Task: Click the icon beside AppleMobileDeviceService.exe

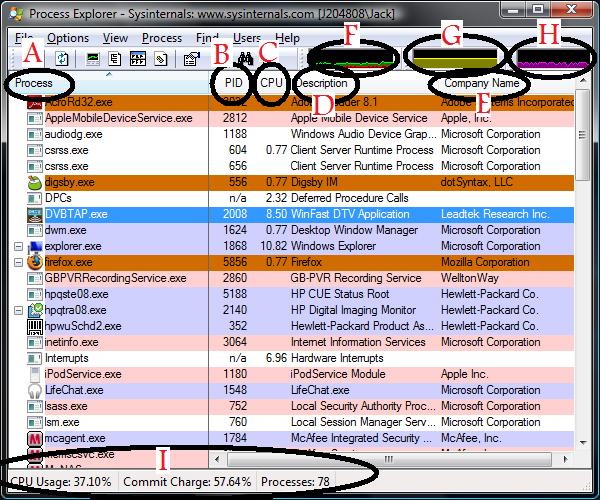Action: coord(35,119)
